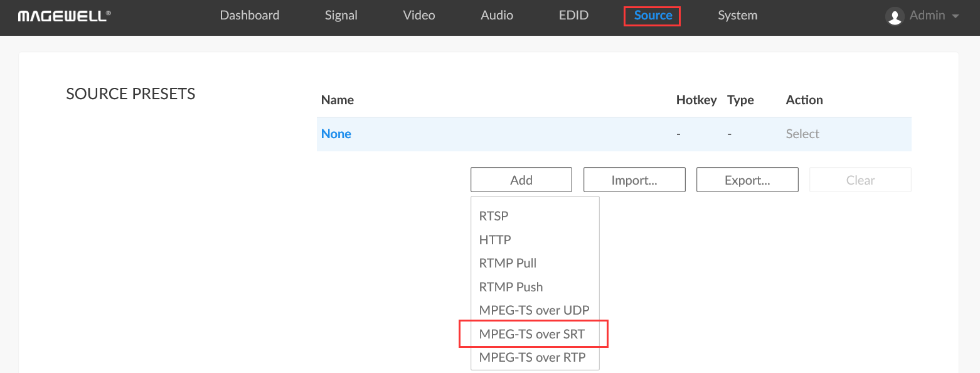Pick MPEG-TS over SRT option
Viewport: 980px width, 373px height.
(532, 334)
